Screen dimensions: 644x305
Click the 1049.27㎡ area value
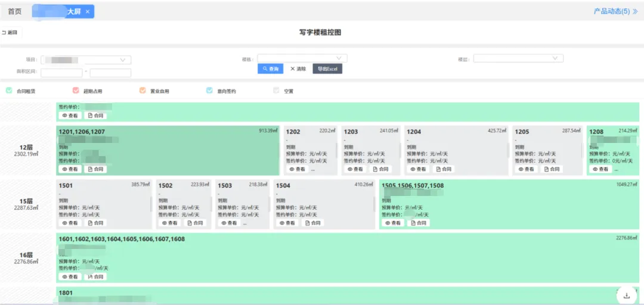point(627,184)
